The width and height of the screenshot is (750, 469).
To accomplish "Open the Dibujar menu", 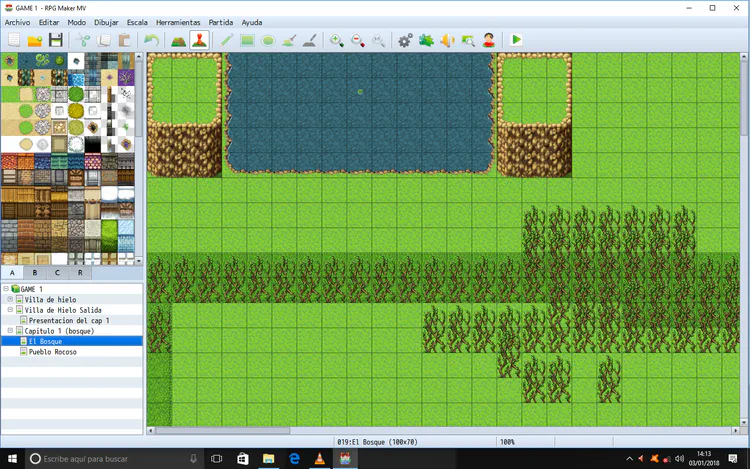I will point(106,22).
